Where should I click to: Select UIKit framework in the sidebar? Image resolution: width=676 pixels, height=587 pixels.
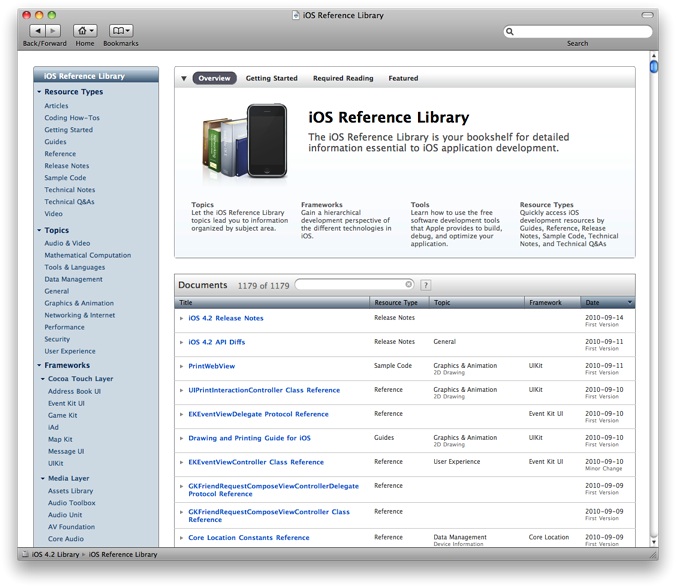click(x=55, y=463)
